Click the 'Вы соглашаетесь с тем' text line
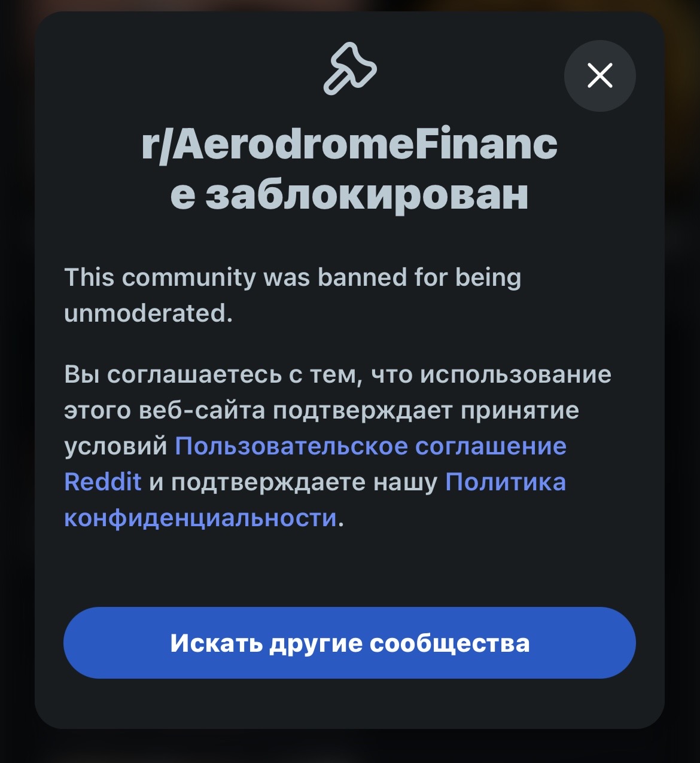 pos(213,375)
